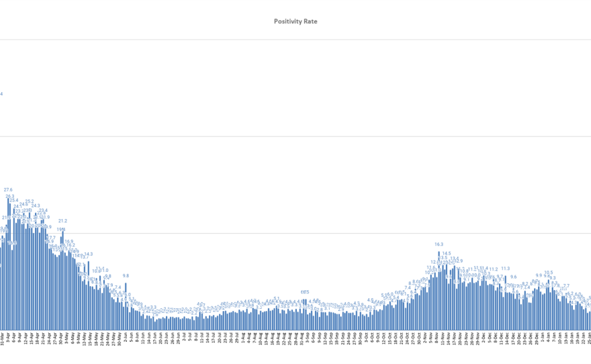Screen dimensions: 591x364
Task: Select the 31-Mar date axis label
Action: point(2,339)
